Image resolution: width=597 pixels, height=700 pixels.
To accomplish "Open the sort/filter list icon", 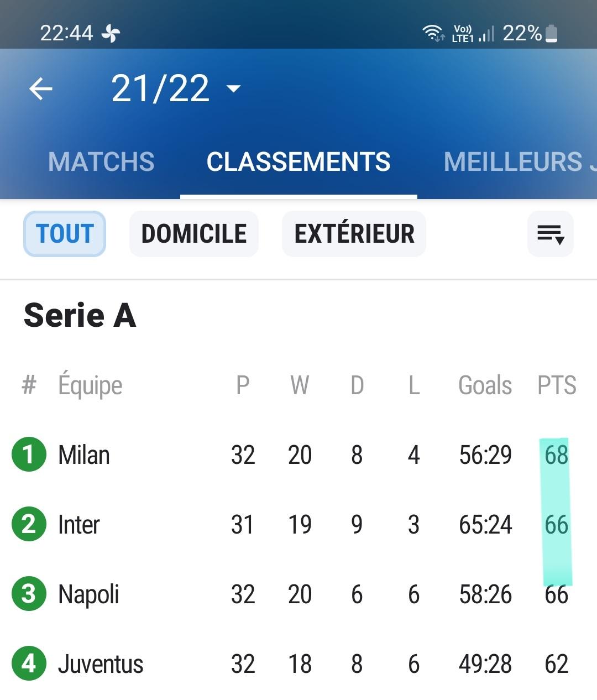I will pos(551,234).
